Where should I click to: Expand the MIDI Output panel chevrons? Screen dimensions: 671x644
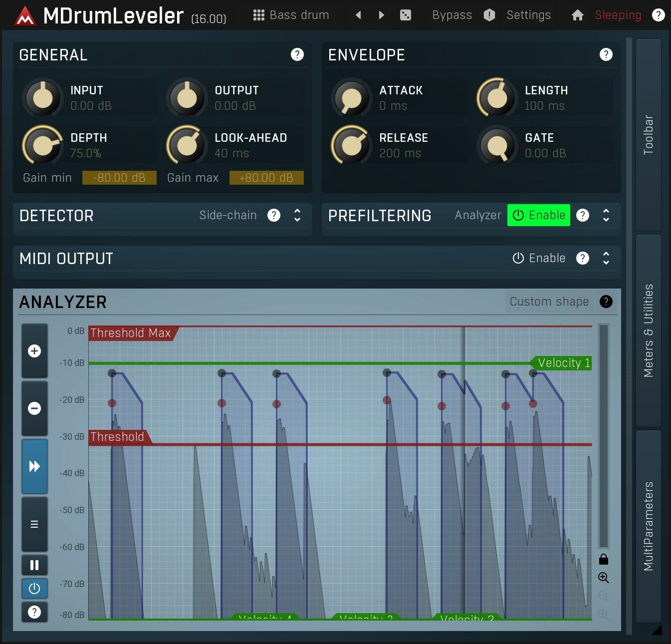[606, 258]
